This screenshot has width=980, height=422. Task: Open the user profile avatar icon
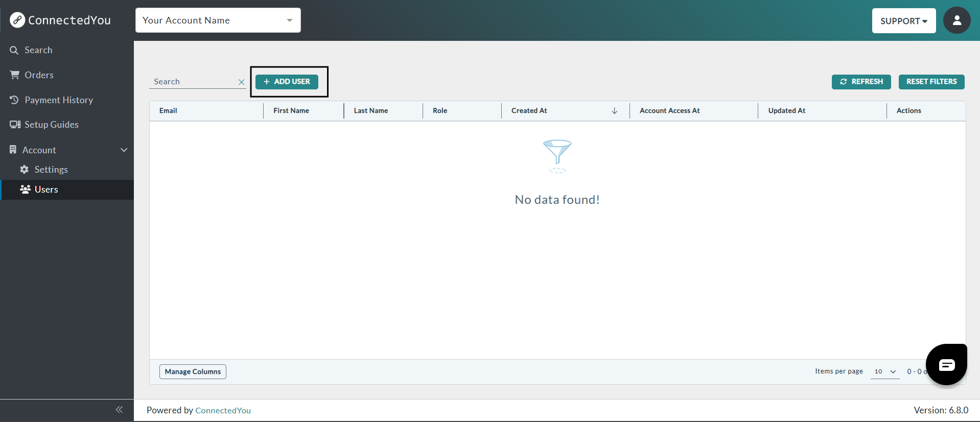[956, 20]
